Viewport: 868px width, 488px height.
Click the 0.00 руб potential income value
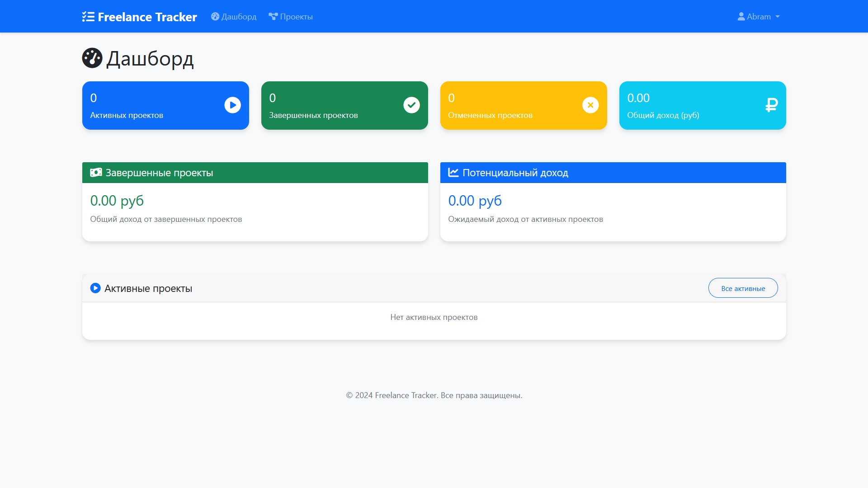[475, 201]
